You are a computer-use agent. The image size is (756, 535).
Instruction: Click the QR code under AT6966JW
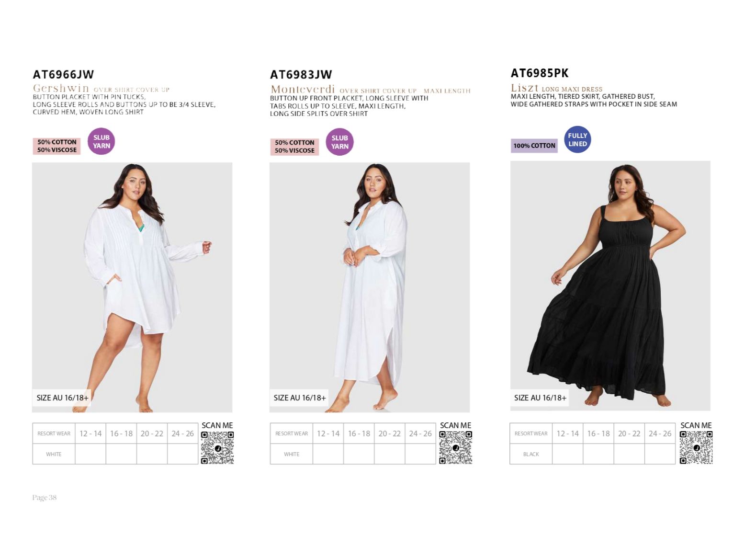coord(217,447)
